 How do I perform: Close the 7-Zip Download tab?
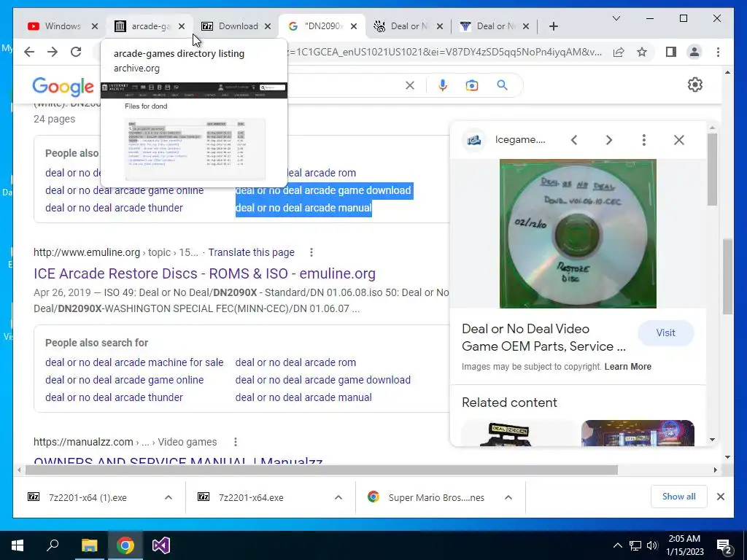[268, 26]
